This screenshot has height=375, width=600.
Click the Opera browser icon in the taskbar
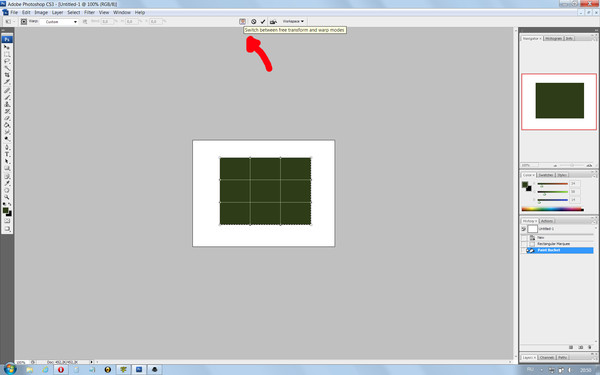[x=60, y=370]
